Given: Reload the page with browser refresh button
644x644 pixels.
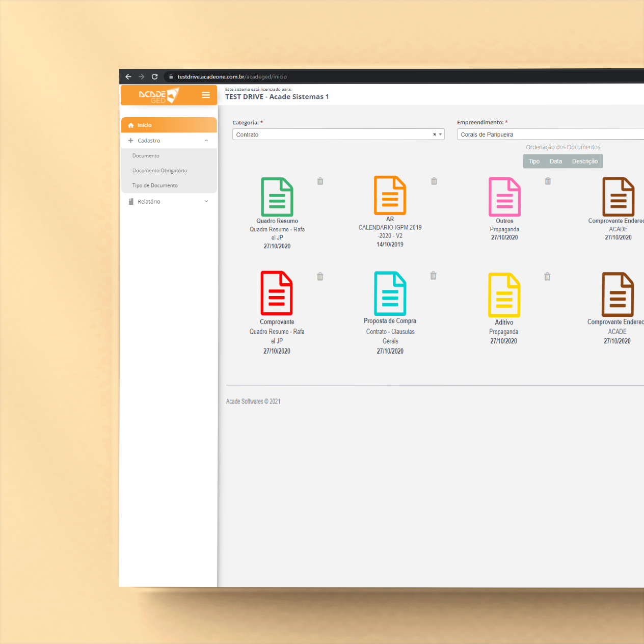Looking at the screenshot, I should (x=155, y=77).
